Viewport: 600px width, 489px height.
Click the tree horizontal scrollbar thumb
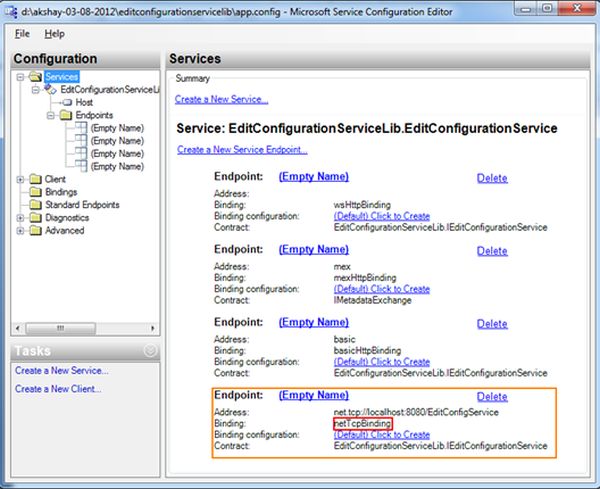(x=60, y=328)
